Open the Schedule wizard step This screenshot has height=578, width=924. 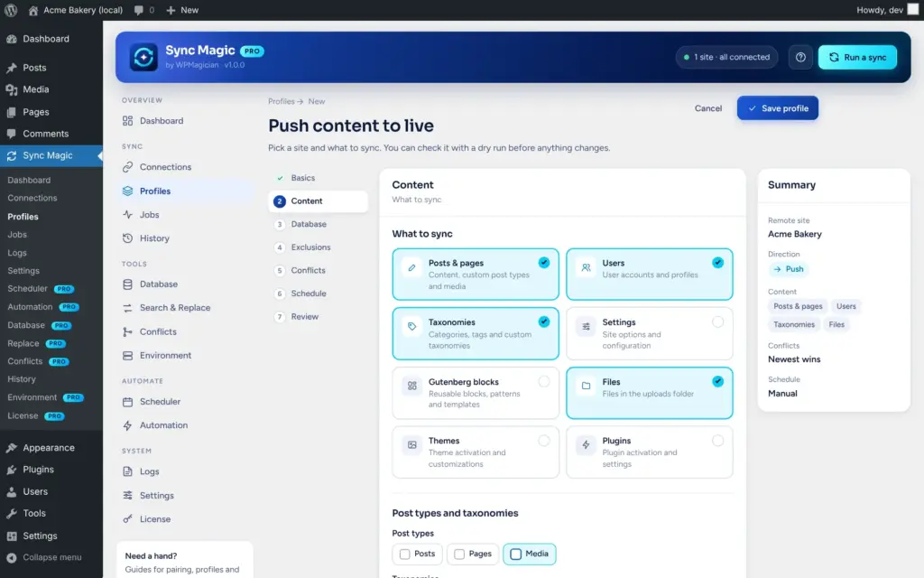tap(318, 294)
